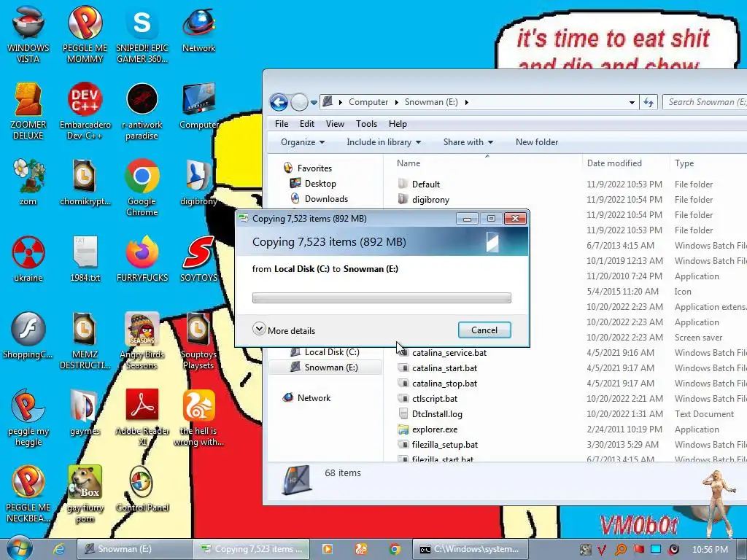Viewport: 747px width, 560px height.
Task: Click the copy progress bar
Action: point(382,297)
